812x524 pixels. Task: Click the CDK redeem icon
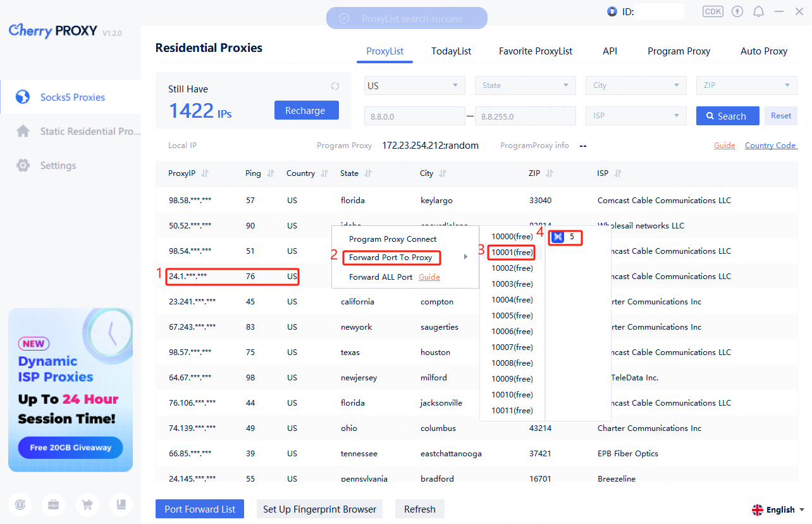713,11
